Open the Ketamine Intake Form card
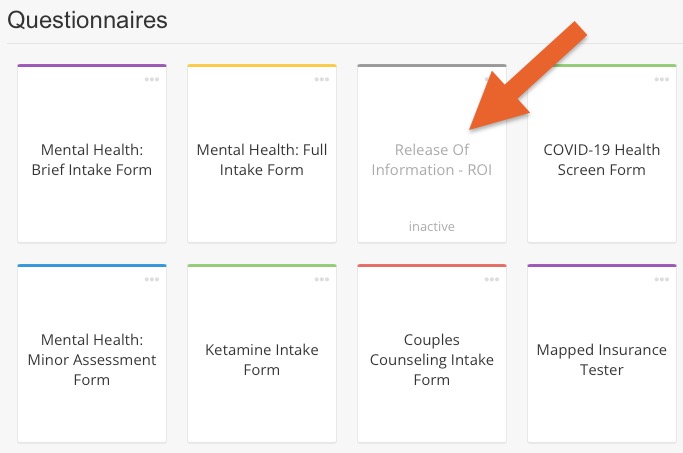 [x=262, y=353]
